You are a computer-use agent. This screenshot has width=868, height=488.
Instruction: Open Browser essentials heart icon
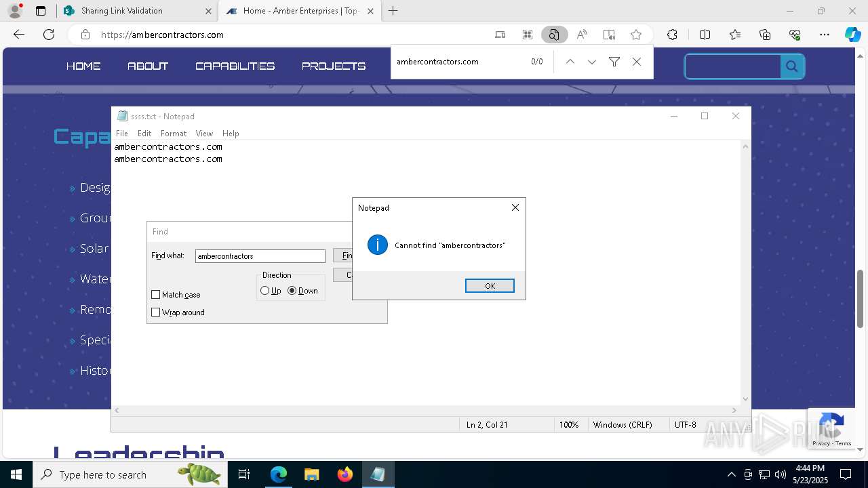pos(795,35)
